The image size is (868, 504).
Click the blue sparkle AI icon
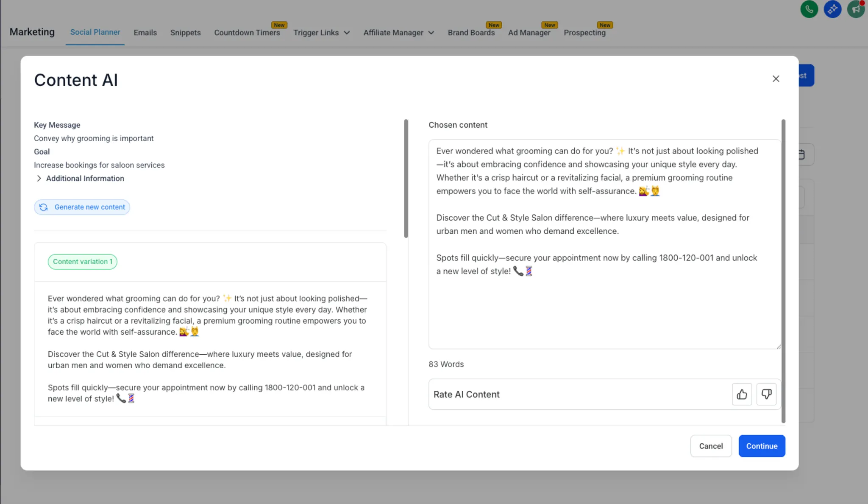pos(832,9)
